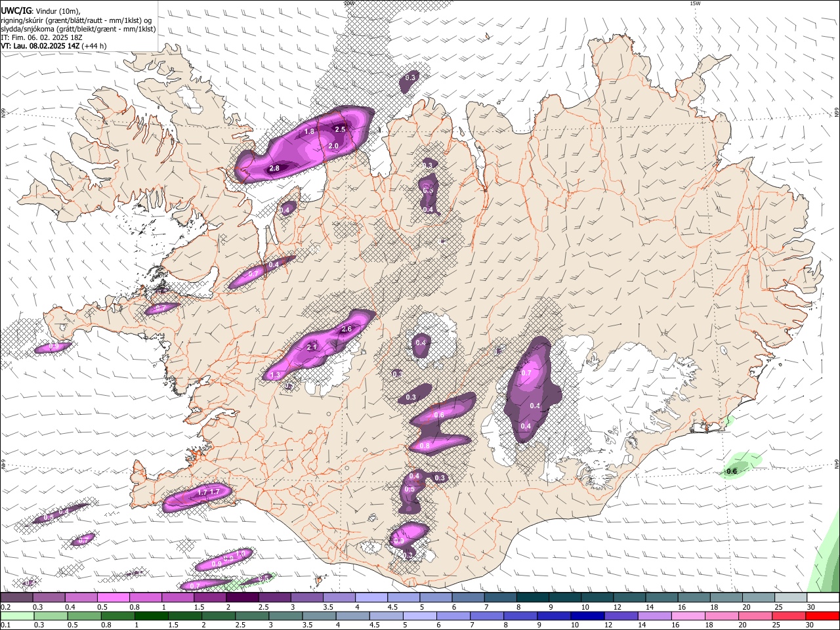The height and width of the screenshot is (630, 840).
Task: Click the 1.3 value on the map
Action: [275, 375]
